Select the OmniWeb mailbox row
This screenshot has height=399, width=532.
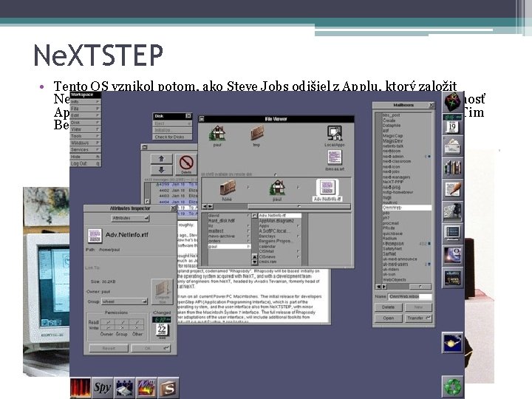click(x=407, y=208)
